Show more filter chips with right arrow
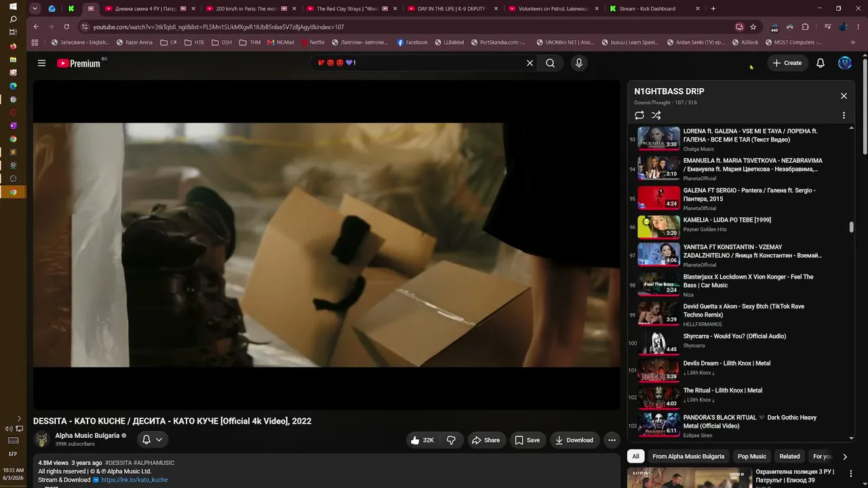The image size is (868, 488). (x=844, y=456)
